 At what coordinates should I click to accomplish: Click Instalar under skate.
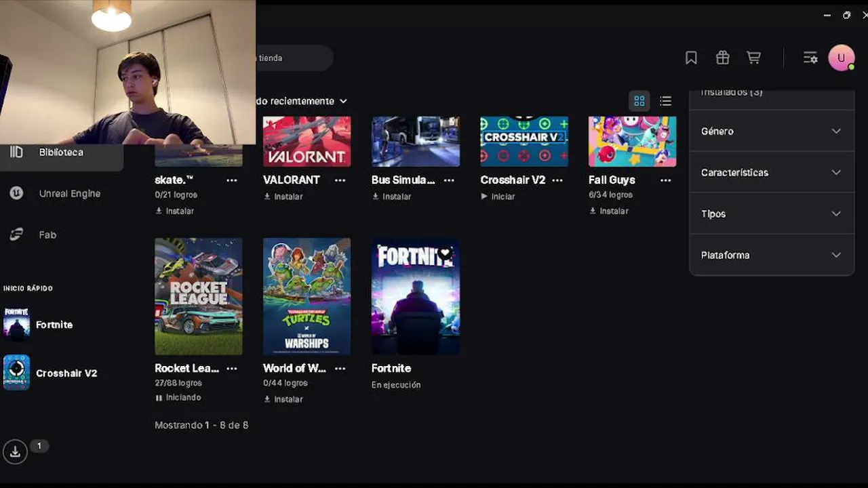pyautogui.click(x=175, y=211)
